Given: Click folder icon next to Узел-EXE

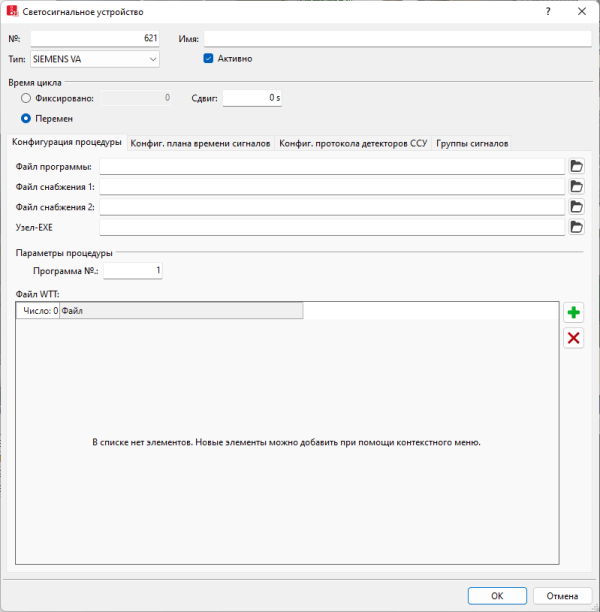Looking at the screenshot, I should pyautogui.click(x=576, y=227).
